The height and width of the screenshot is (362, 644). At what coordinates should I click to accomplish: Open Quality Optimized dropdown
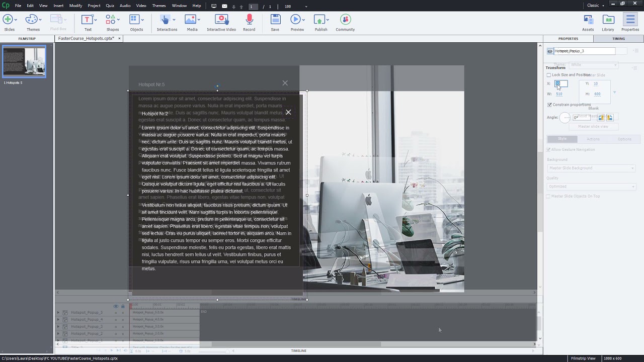pos(591,187)
